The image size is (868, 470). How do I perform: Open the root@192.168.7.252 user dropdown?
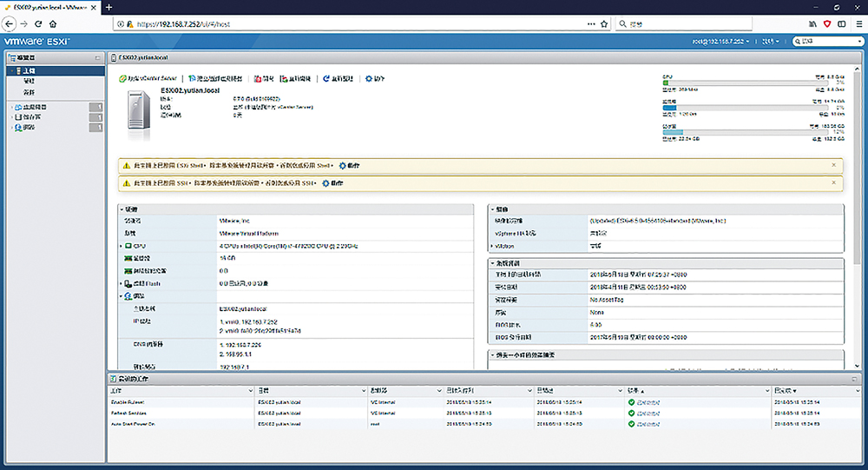[x=720, y=42]
